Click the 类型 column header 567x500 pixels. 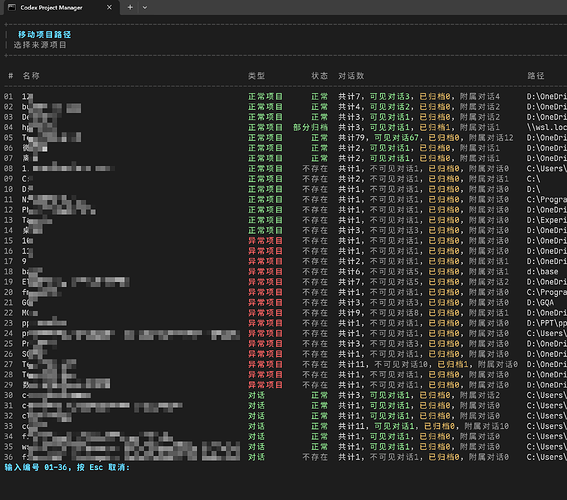tap(257, 76)
